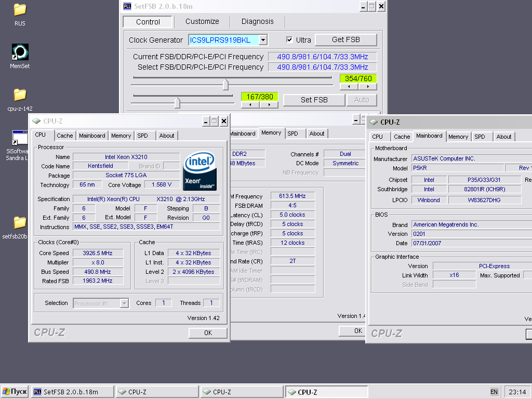Click the lower frequency slider thumb

177,102
